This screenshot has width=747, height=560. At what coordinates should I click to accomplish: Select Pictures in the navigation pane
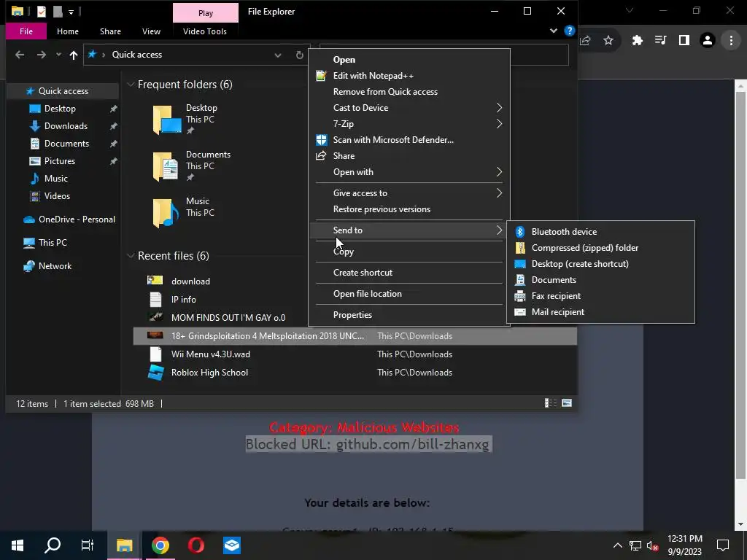[60, 161]
